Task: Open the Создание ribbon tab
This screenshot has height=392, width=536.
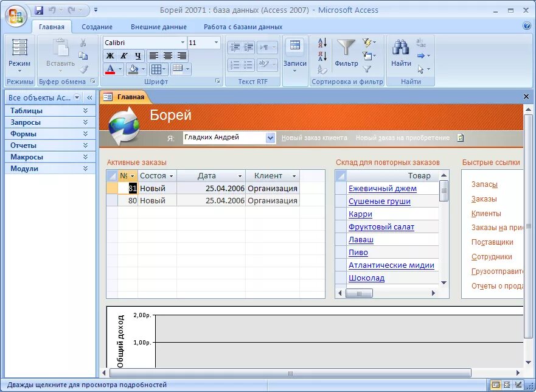Action: click(97, 27)
